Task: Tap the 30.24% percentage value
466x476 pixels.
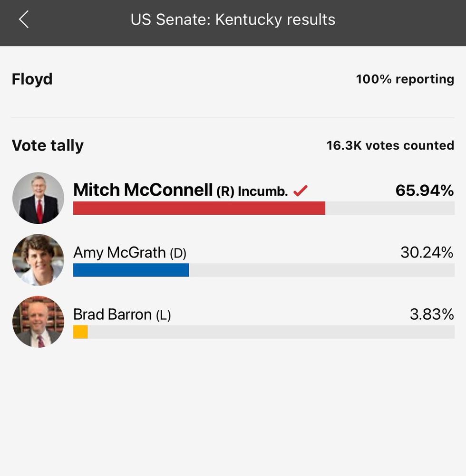Action: (x=427, y=253)
